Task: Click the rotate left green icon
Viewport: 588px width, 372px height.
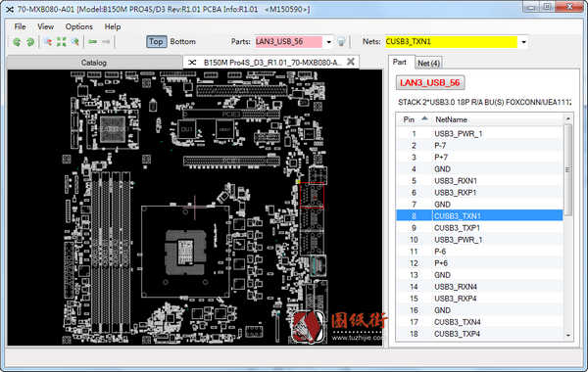Action: click(17, 42)
